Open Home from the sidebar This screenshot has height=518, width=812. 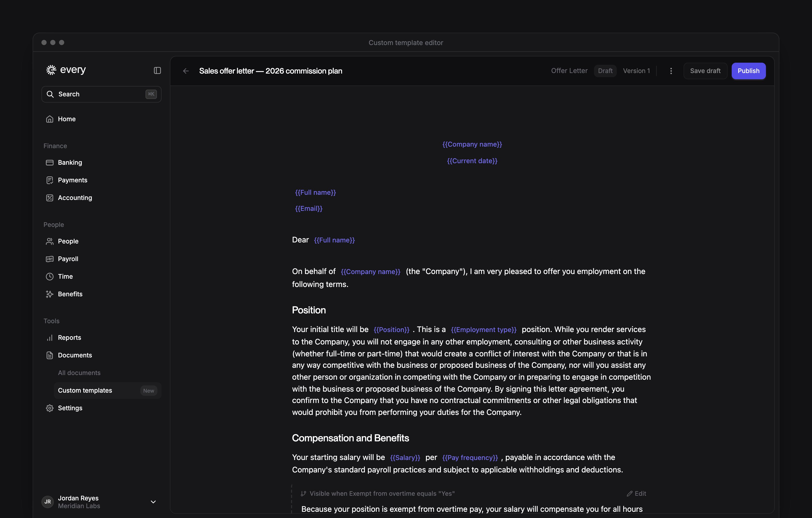101,119
